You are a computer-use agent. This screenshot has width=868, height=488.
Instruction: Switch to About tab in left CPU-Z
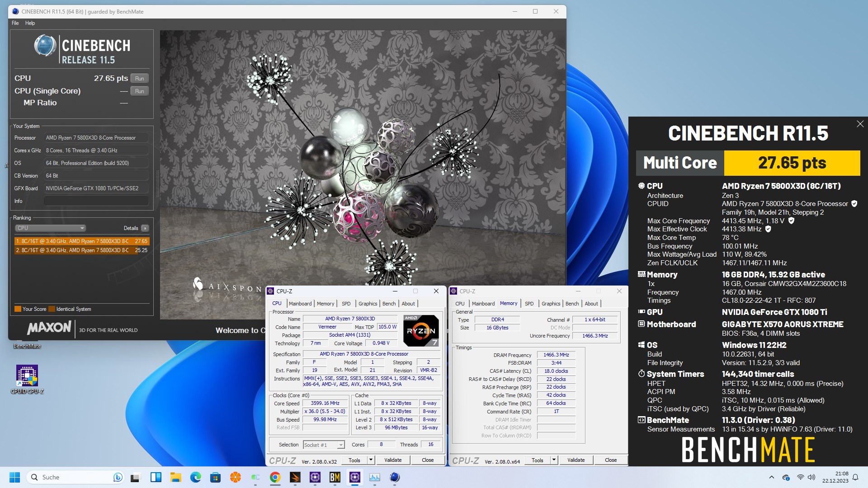click(x=408, y=304)
